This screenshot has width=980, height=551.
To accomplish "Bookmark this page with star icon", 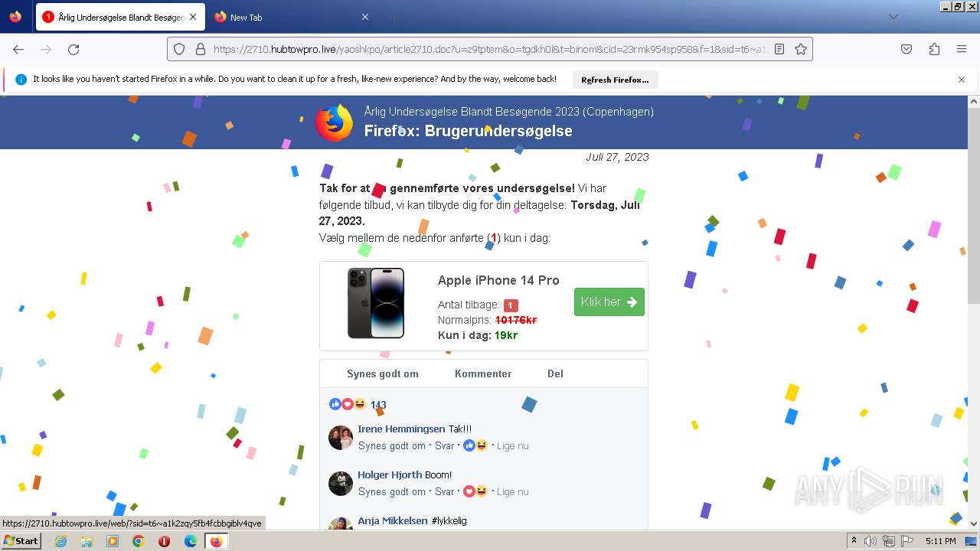I will click(801, 49).
